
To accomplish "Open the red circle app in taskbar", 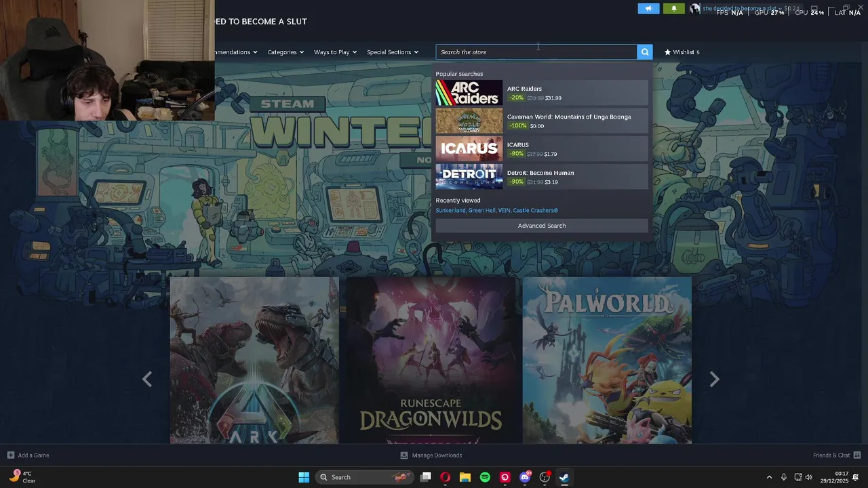I will click(x=505, y=477).
